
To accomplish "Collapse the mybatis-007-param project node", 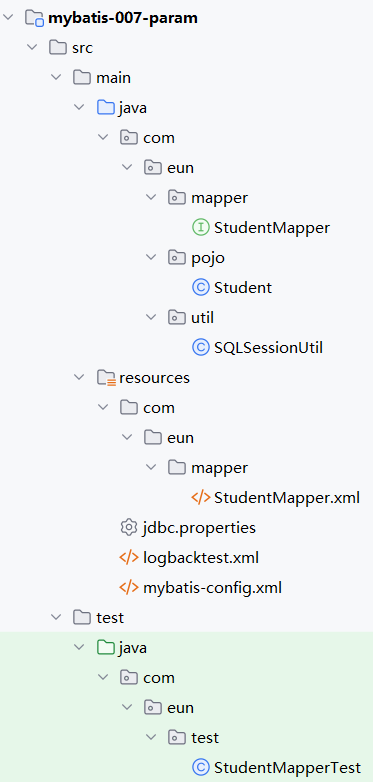I will 8,18.
